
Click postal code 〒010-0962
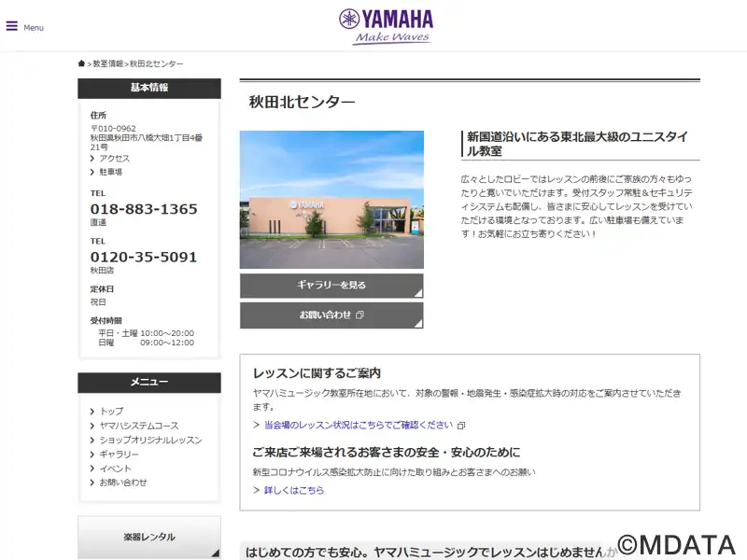(113, 129)
